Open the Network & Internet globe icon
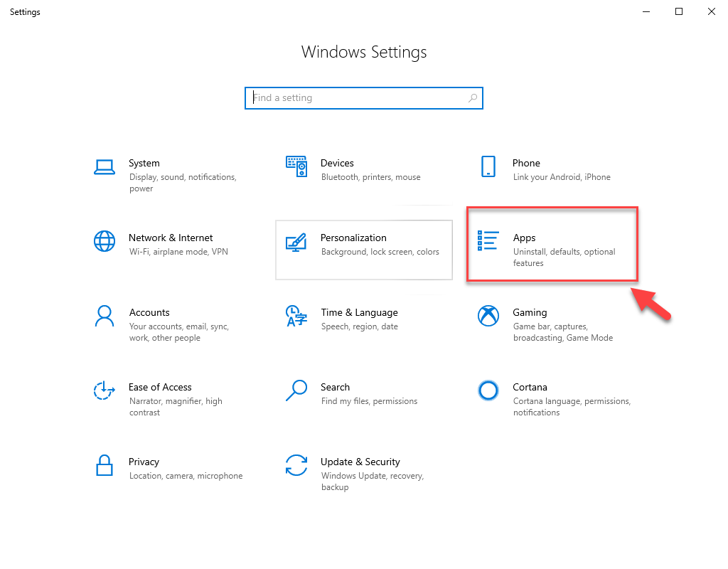This screenshot has width=728, height=569. click(x=104, y=241)
